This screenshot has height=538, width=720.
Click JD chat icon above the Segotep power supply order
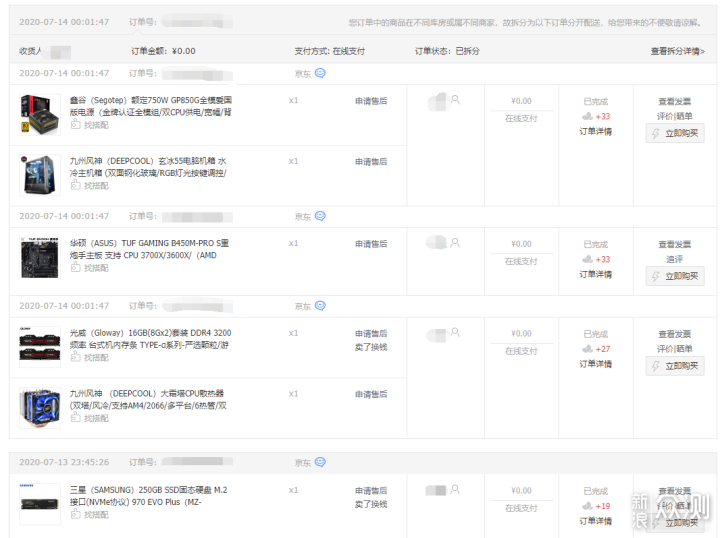[320, 73]
